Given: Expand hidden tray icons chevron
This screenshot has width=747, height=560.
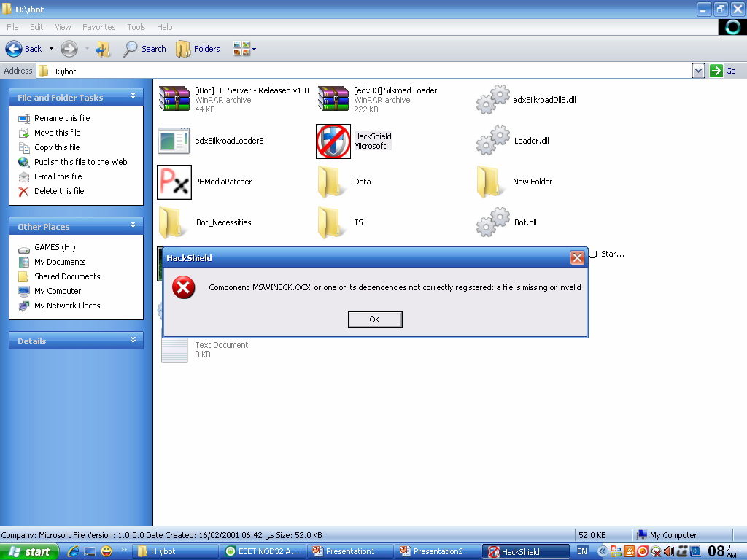Looking at the screenshot, I should pyautogui.click(x=603, y=551).
